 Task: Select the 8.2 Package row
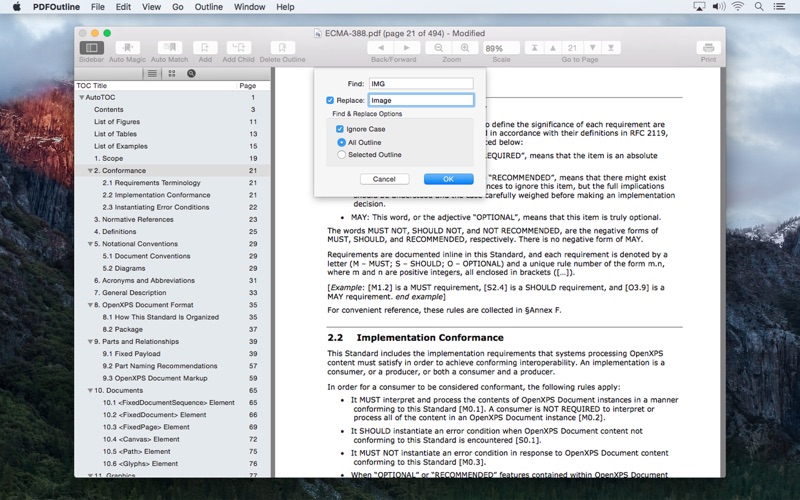pyautogui.click(x=172, y=330)
